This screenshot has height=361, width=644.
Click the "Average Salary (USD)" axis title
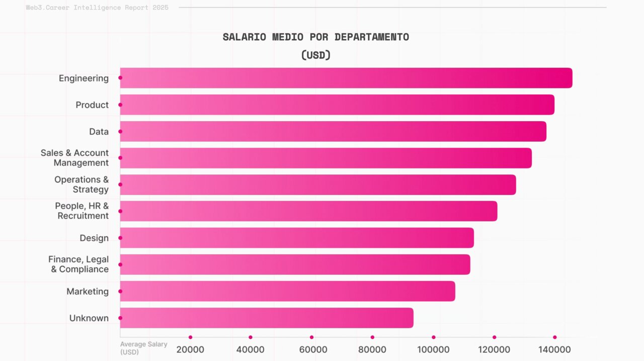[x=144, y=348]
